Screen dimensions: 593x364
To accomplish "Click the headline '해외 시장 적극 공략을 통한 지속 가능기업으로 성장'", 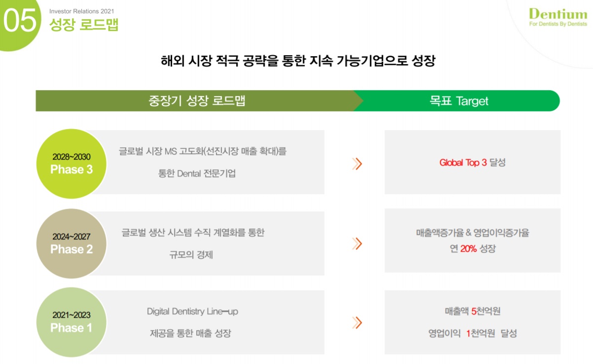I will (298, 61).
